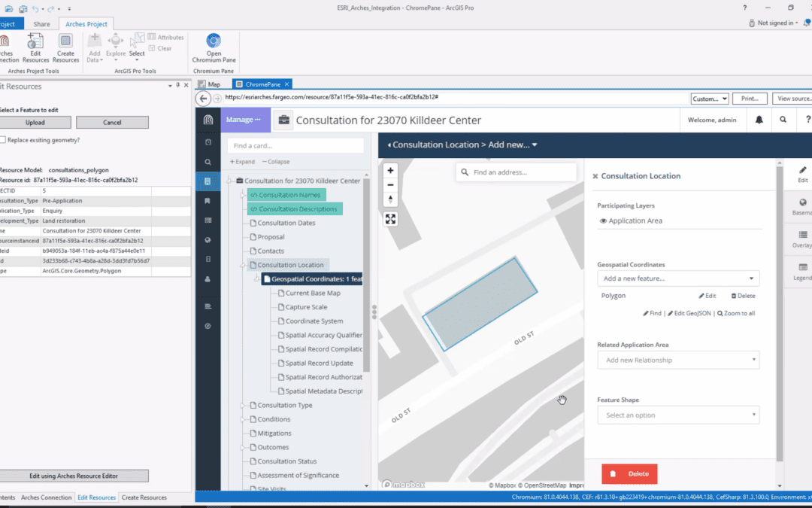Image resolution: width=812 pixels, height=508 pixels.
Task: Open the notifications bell in Arches
Action: [759, 120]
